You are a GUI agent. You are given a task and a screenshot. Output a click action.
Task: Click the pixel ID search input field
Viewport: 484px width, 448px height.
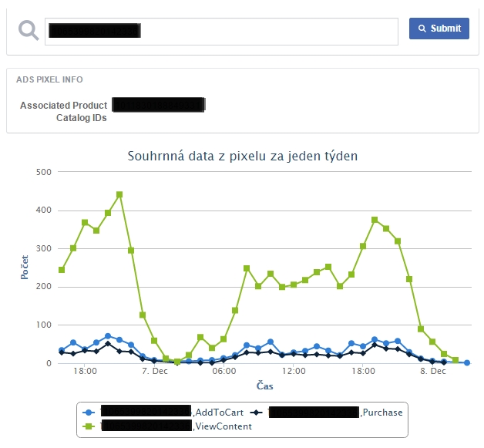tap(221, 32)
